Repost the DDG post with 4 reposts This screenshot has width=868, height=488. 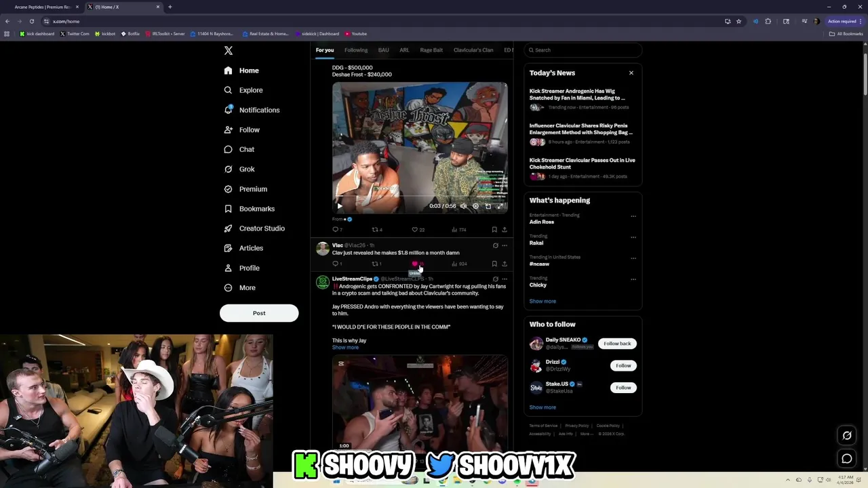[x=377, y=230]
